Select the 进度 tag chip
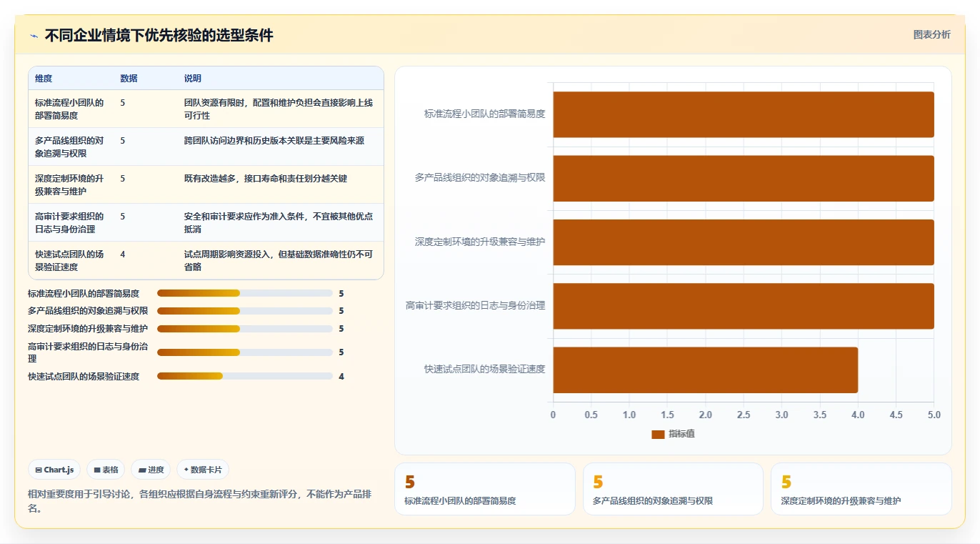 [x=151, y=470]
